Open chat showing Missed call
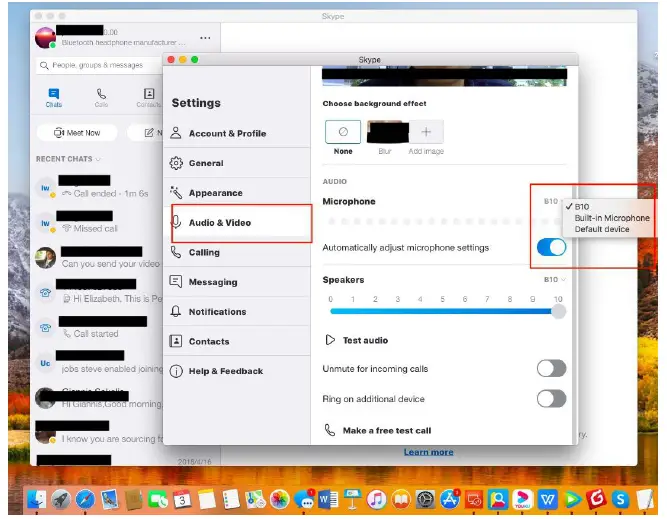Screen dimensions: 667x519 click(98, 222)
